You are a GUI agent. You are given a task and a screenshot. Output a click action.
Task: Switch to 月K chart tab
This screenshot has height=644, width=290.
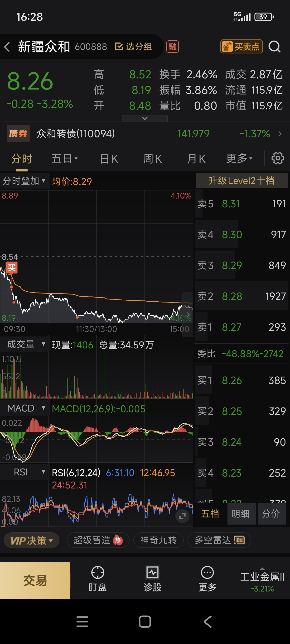click(x=196, y=159)
